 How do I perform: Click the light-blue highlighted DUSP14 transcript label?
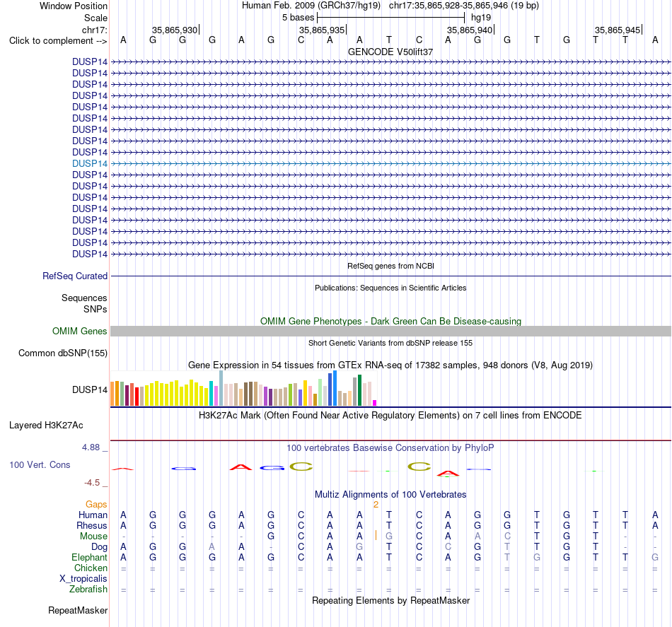click(x=90, y=163)
